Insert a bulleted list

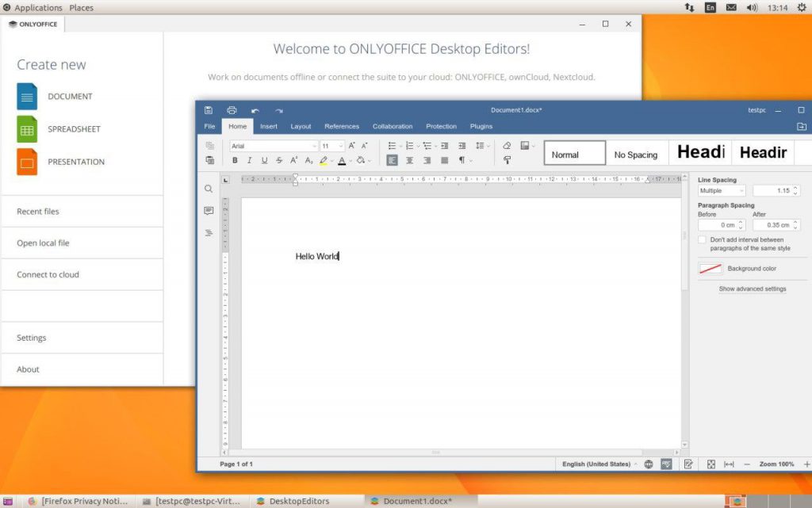point(392,146)
